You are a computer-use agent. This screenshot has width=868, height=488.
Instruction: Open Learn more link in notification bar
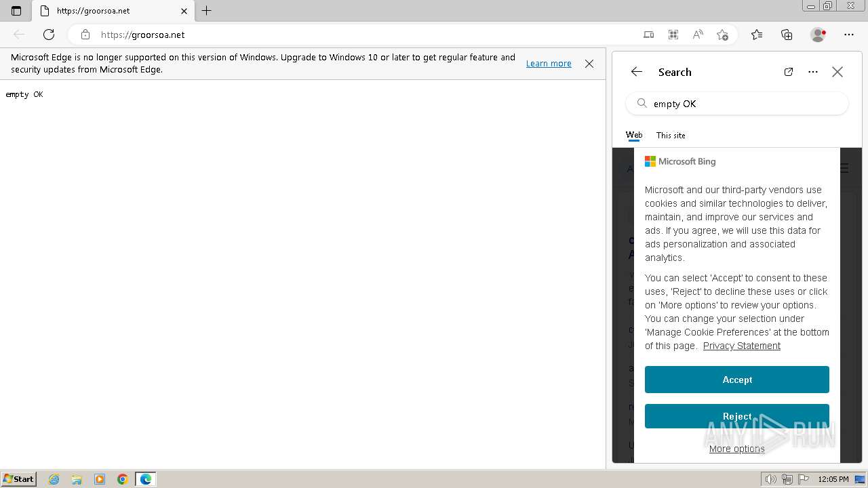[x=549, y=63]
